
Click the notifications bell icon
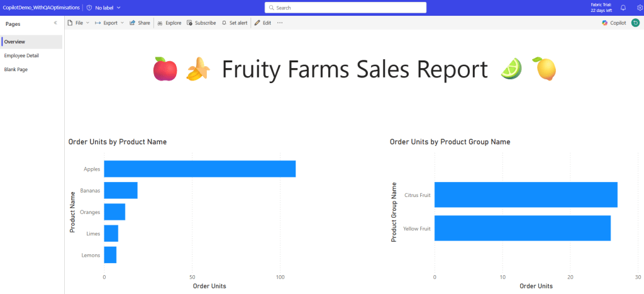point(623,8)
